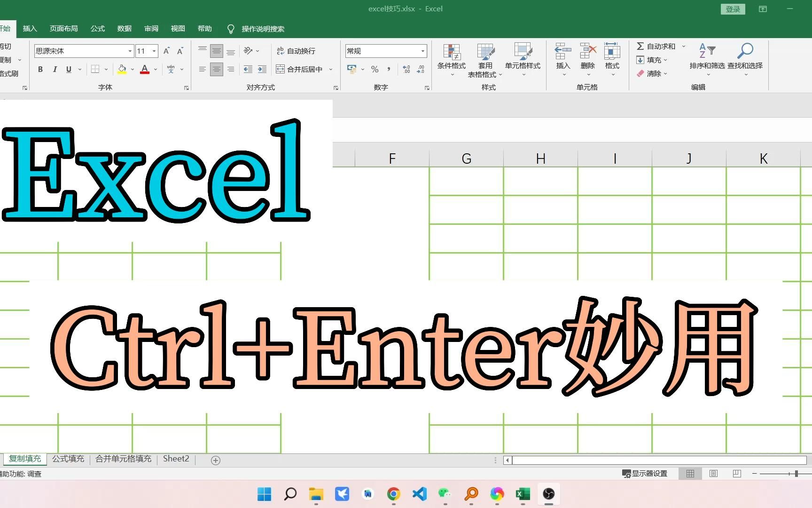This screenshot has width=812, height=508.
Task: Show phonetic guide (wén) icon
Action: [171, 69]
